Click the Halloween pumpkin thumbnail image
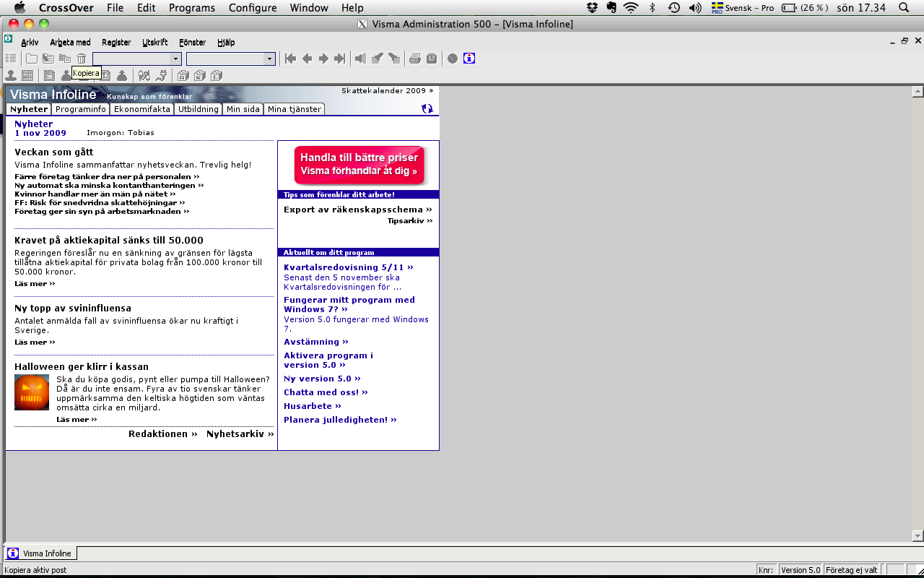This screenshot has width=924, height=578. click(x=31, y=394)
